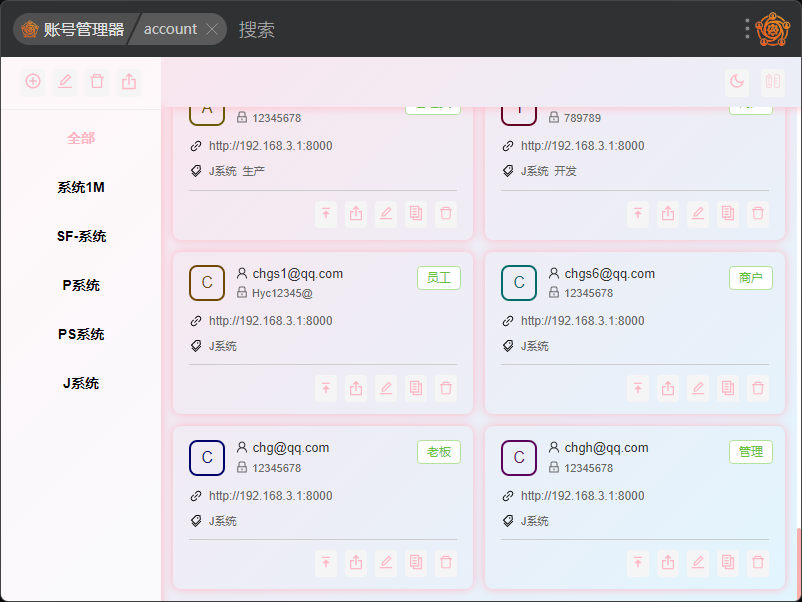Focus the 搜索 search field

click(x=257, y=30)
